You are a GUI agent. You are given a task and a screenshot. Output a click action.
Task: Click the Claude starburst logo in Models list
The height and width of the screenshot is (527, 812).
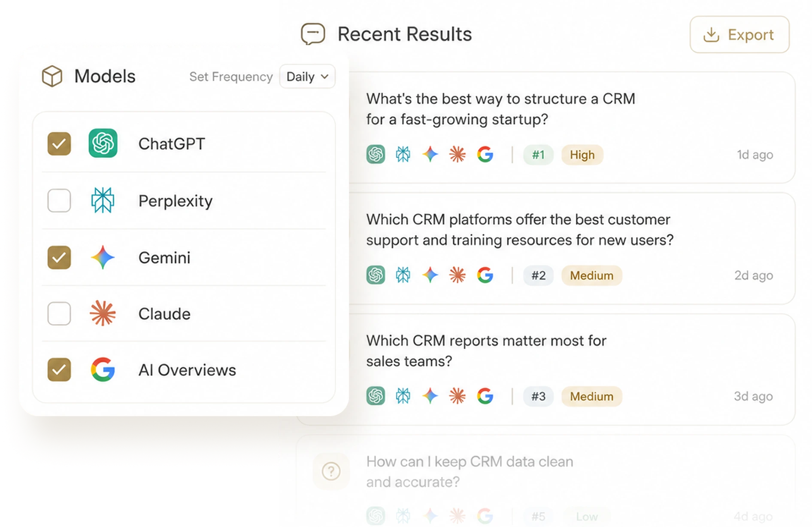[103, 313]
